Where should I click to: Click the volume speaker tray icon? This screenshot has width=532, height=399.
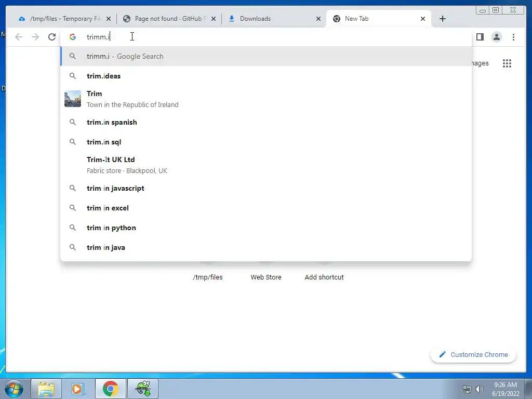click(480, 389)
